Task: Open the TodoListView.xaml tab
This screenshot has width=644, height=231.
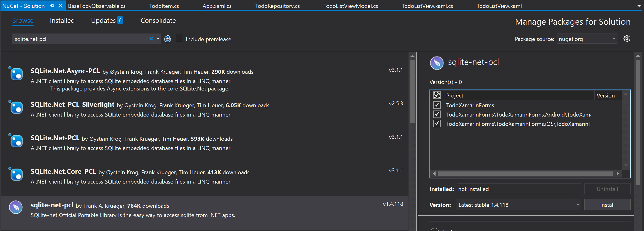Action: coord(499,6)
